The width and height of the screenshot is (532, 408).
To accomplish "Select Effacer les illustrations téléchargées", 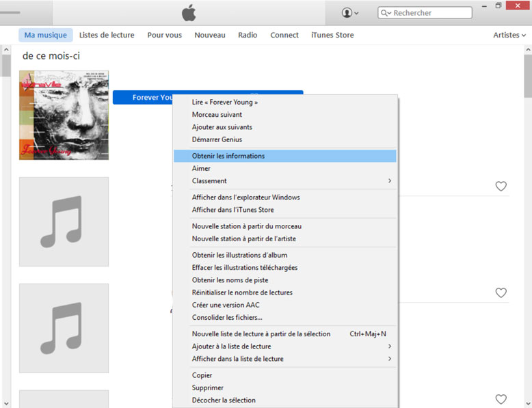I will coord(285,268).
